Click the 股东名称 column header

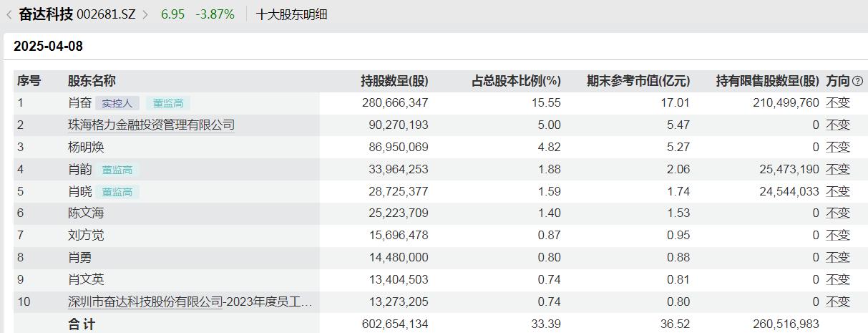tap(92, 82)
